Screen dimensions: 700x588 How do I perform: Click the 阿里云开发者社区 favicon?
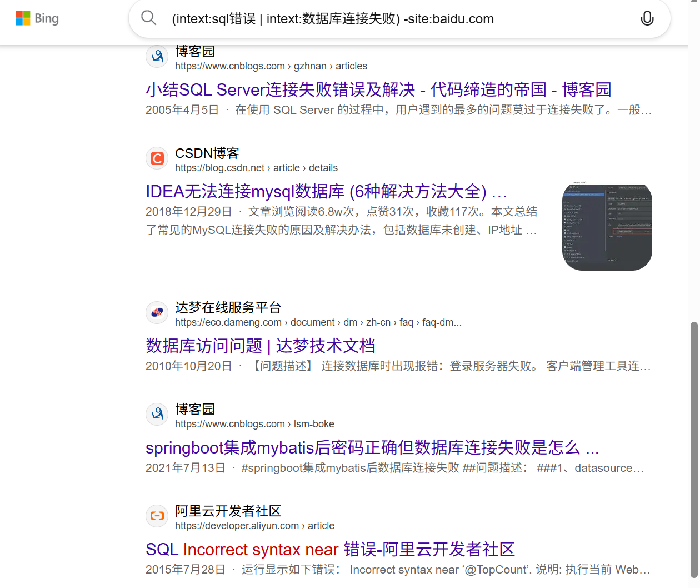click(157, 516)
